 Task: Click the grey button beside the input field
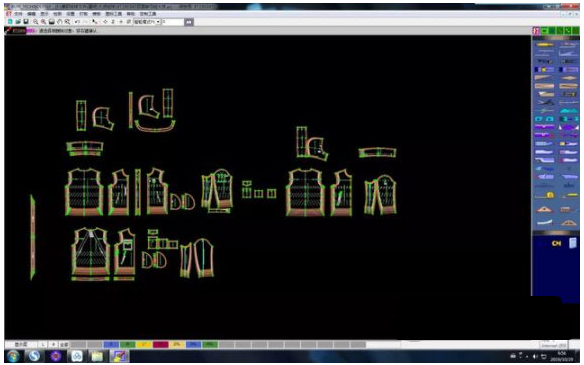pos(189,22)
